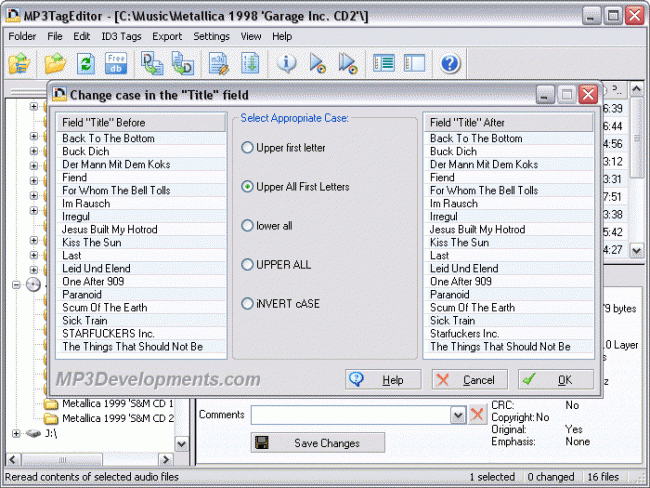Click the play all tracks icon
650x488 pixels.
(x=347, y=63)
